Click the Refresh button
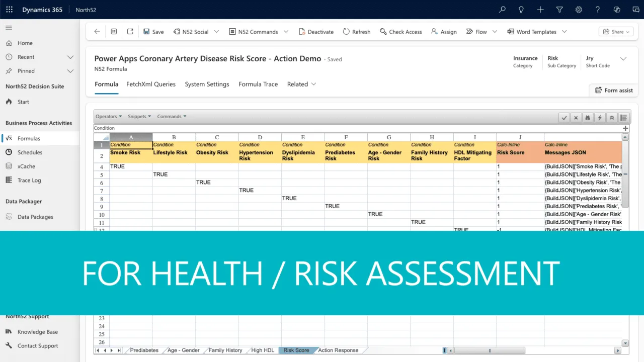The image size is (644, 362). coord(357,31)
